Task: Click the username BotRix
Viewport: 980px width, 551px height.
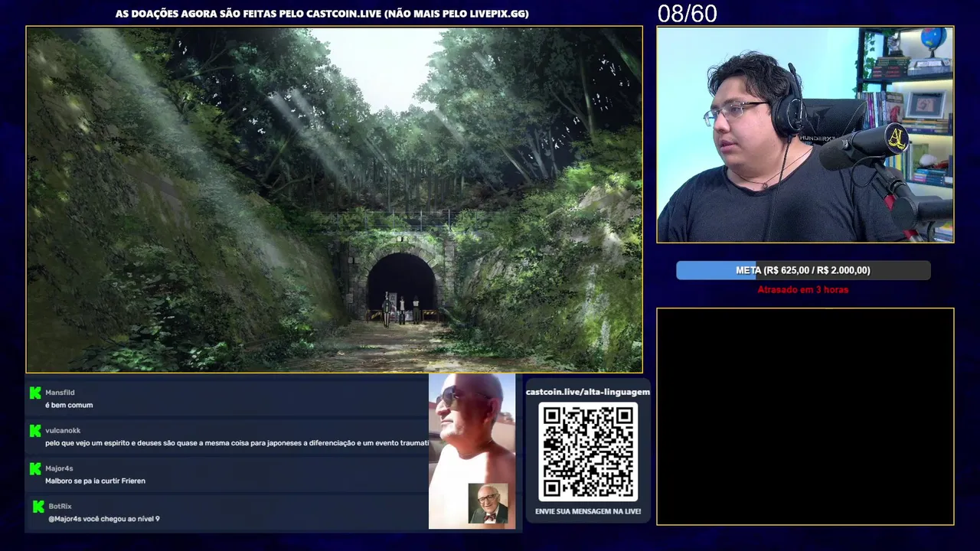Action: coord(60,507)
